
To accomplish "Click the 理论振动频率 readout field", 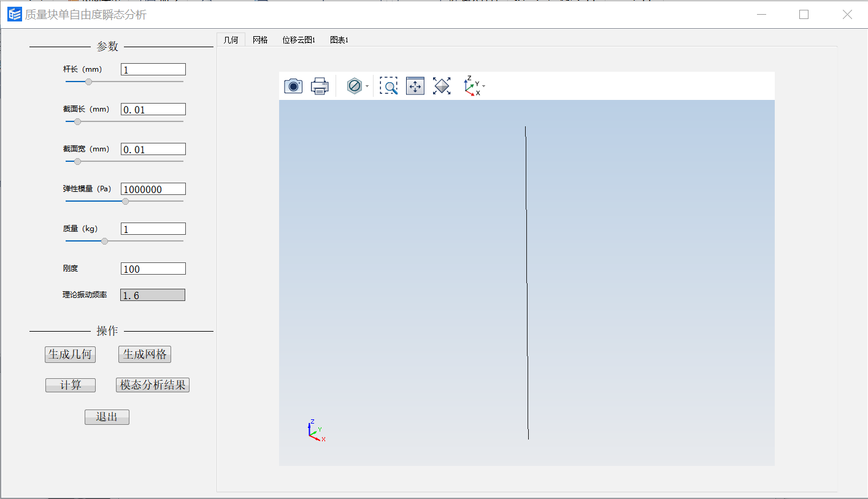I will point(153,295).
